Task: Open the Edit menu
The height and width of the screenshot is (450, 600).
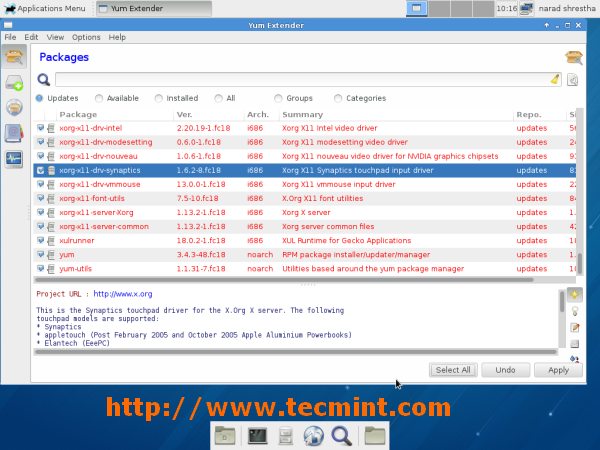Action: (x=31, y=37)
